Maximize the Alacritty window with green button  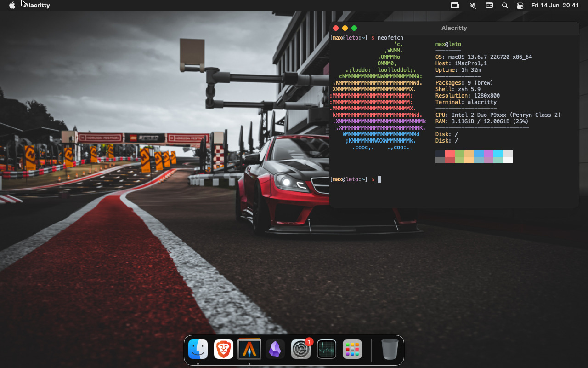pyautogui.click(x=354, y=28)
